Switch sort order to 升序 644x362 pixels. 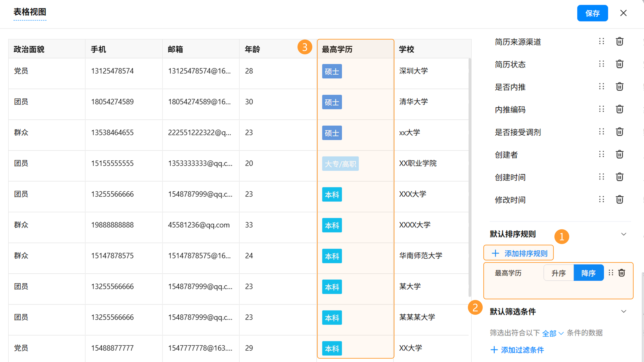coord(558,273)
